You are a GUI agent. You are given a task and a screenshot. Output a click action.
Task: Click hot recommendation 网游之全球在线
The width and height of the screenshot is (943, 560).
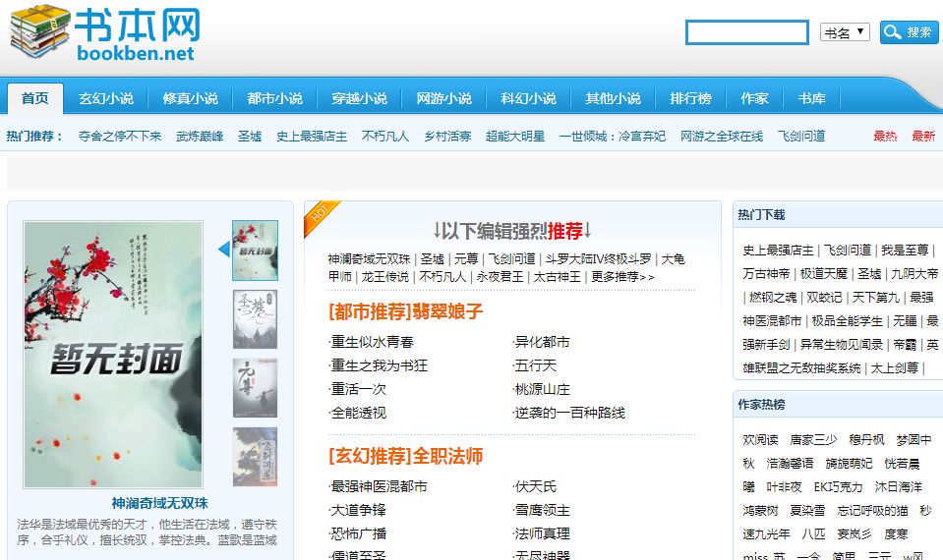click(722, 137)
